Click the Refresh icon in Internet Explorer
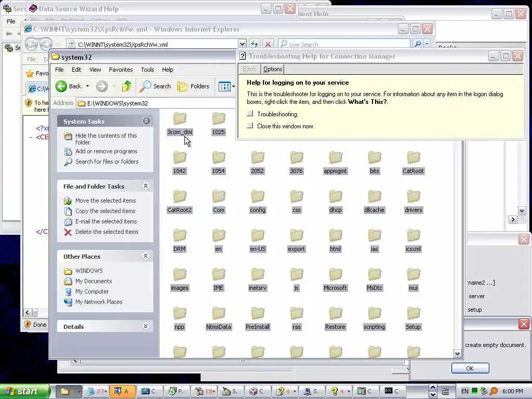The image size is (532, 399). point(255,44)
